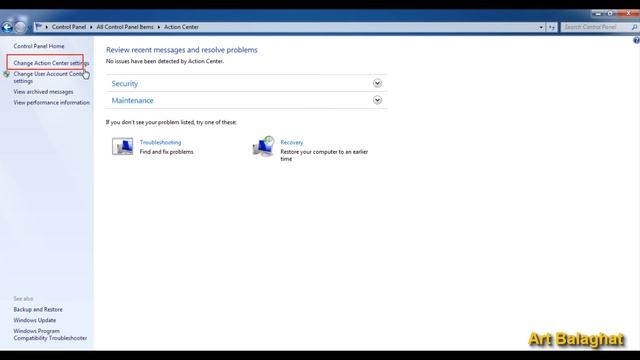
Task: Open the Troubleshooting link
Action: point(160,142)
